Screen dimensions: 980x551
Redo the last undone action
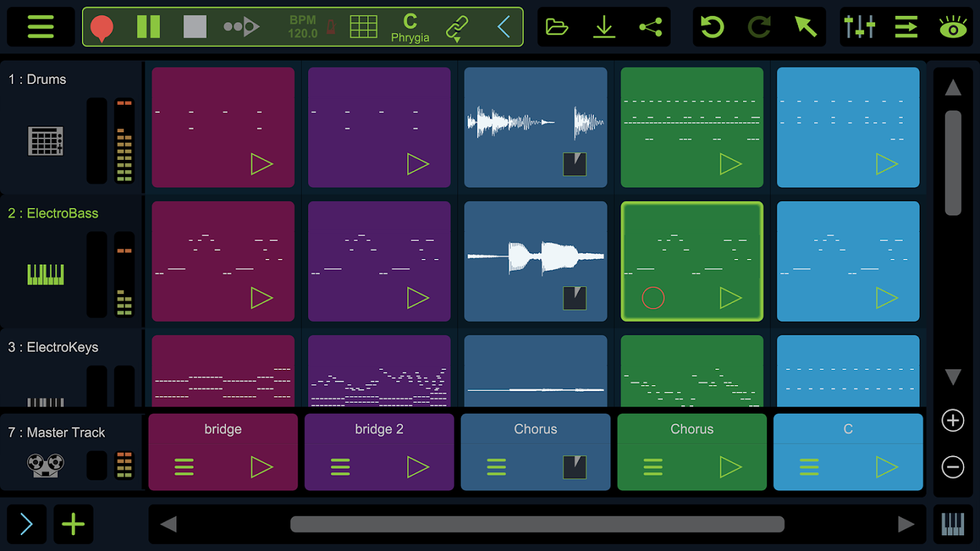(759, 27)
